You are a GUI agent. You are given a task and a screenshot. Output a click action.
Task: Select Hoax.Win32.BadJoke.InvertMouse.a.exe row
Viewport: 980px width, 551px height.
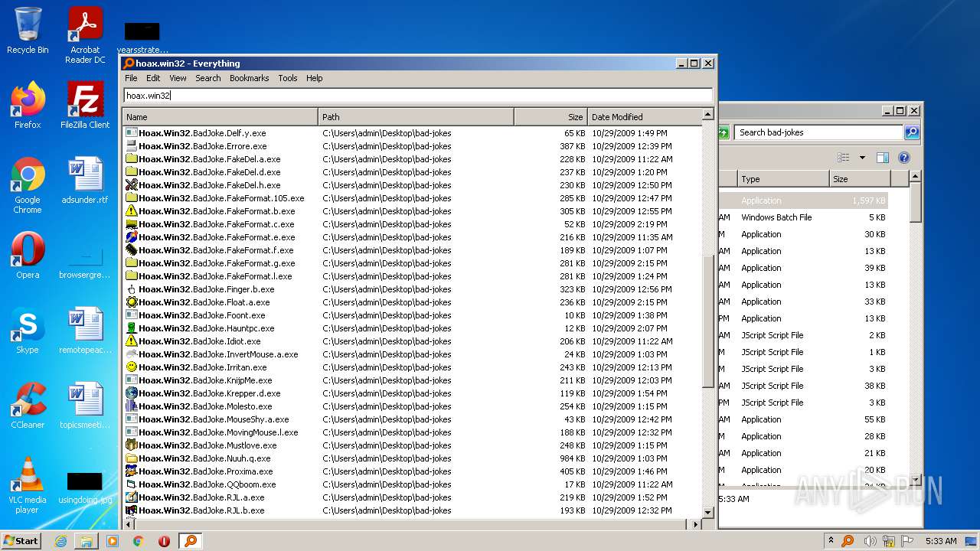[x=411, y=354]
